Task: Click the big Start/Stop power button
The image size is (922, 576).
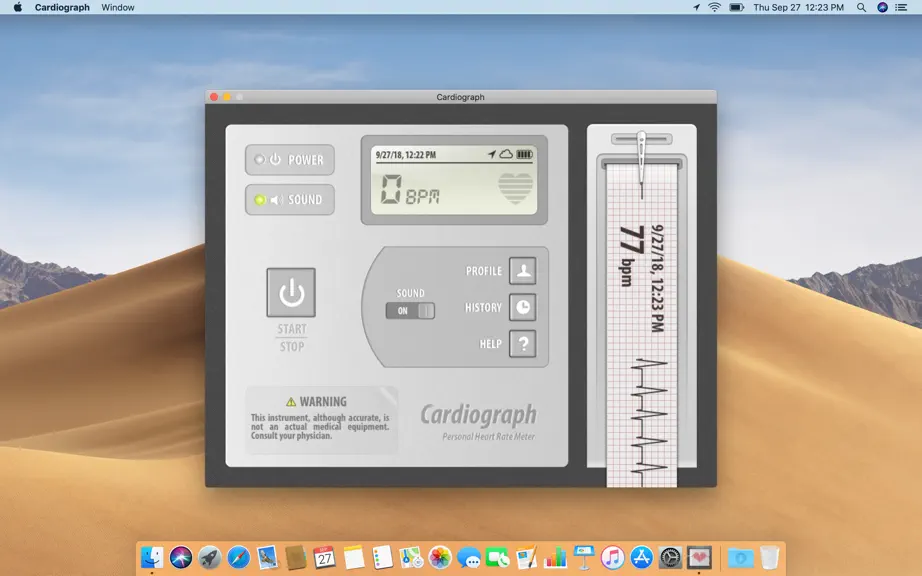Action: (291, 293)
